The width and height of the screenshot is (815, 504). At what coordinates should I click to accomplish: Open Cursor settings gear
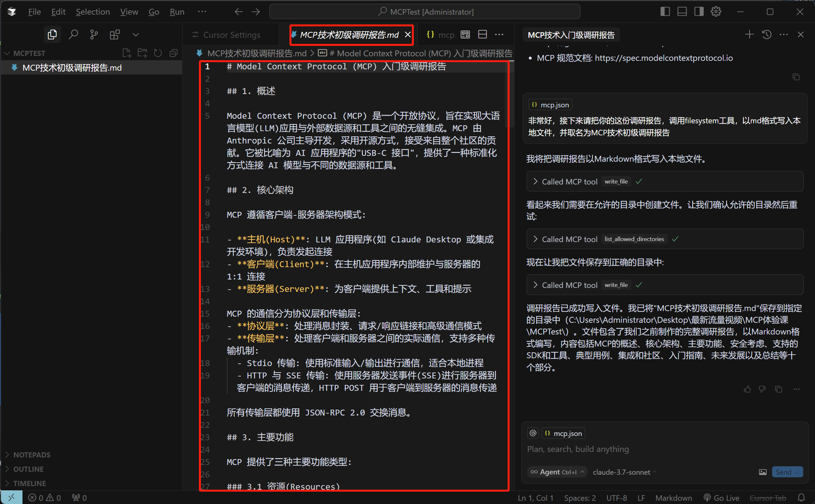click(716, 12)
